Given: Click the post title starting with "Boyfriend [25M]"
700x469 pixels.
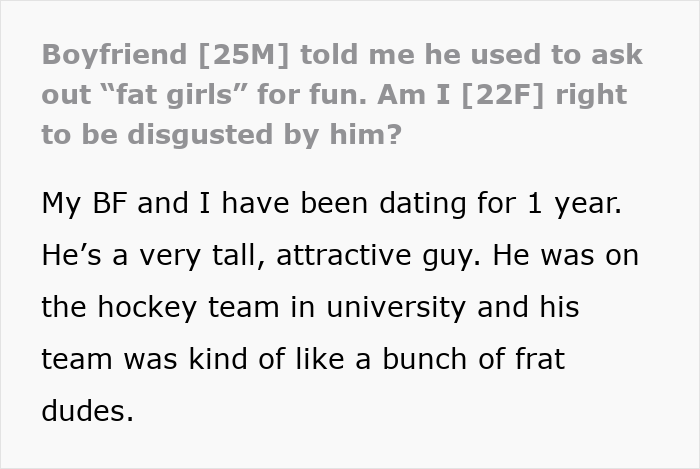Looking at the screenshot, I should pos(340,55).
